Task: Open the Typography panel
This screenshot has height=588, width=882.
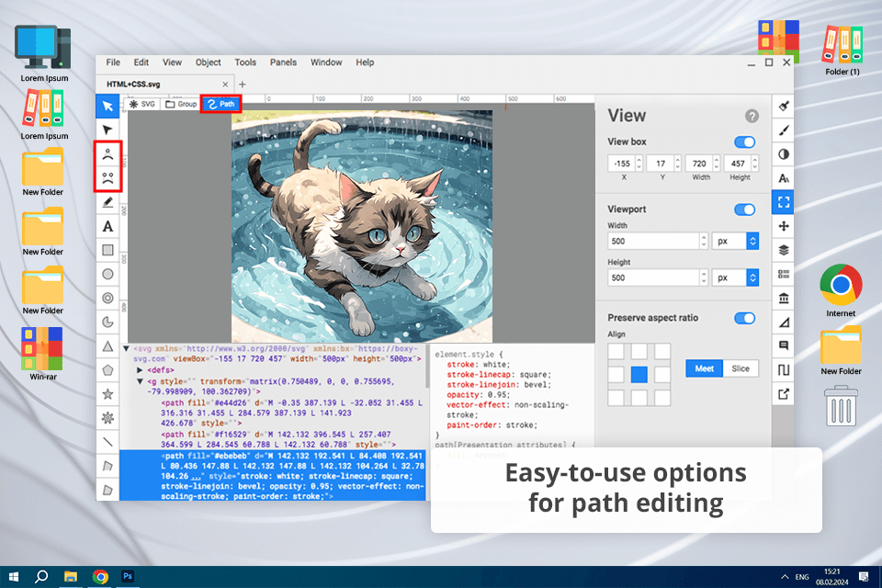Action: 783,178
